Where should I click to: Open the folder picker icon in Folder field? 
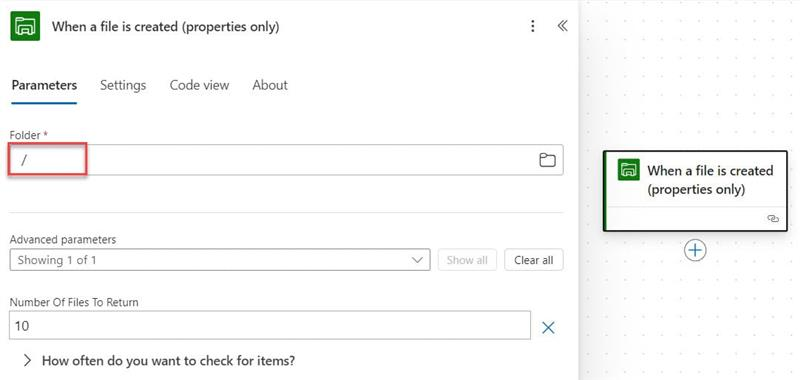pos(547,160)
